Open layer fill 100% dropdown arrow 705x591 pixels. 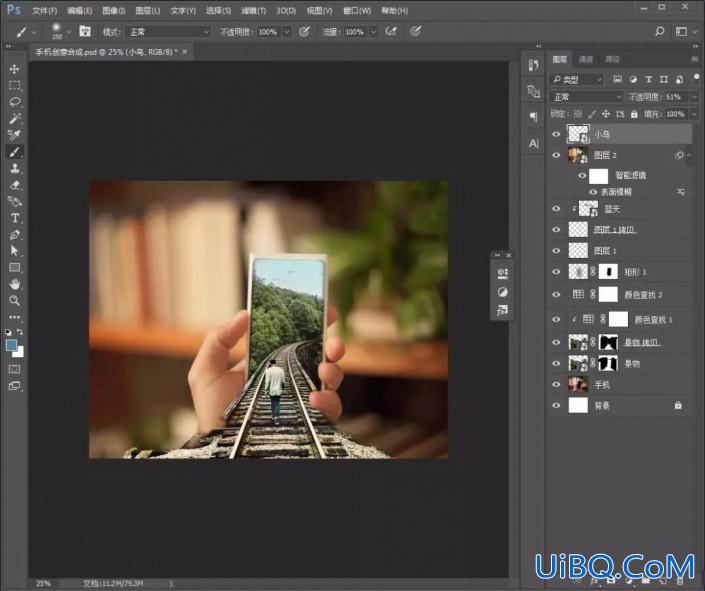694,114
